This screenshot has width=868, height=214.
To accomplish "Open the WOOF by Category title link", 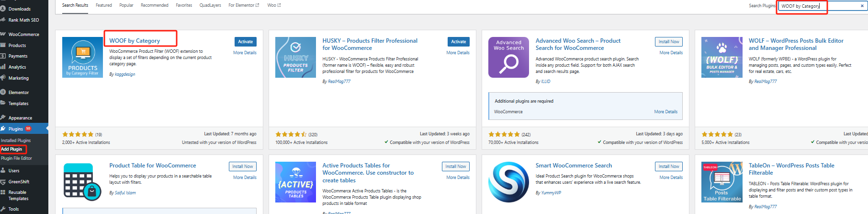I will pyautogui.click(x=135, y=41).
